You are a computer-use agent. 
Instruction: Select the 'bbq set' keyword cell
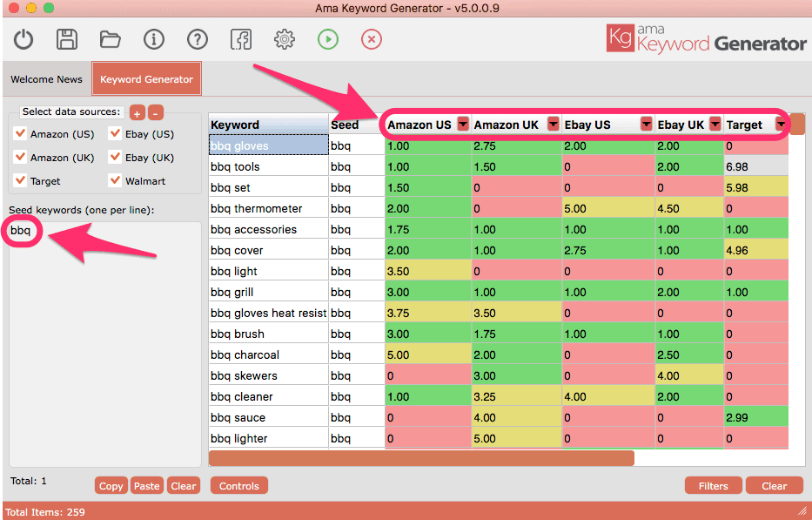pyautogui.click(x=269, y=187)
